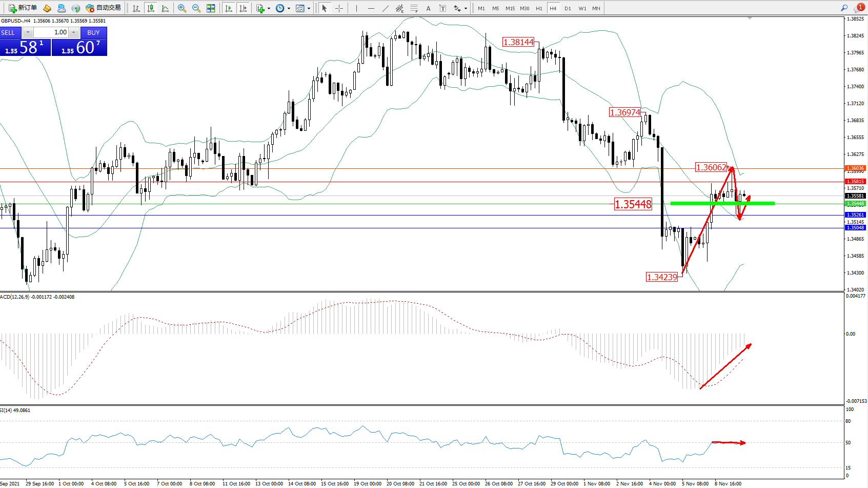Toggle chart auto scroll

click(x=229, y=8)
